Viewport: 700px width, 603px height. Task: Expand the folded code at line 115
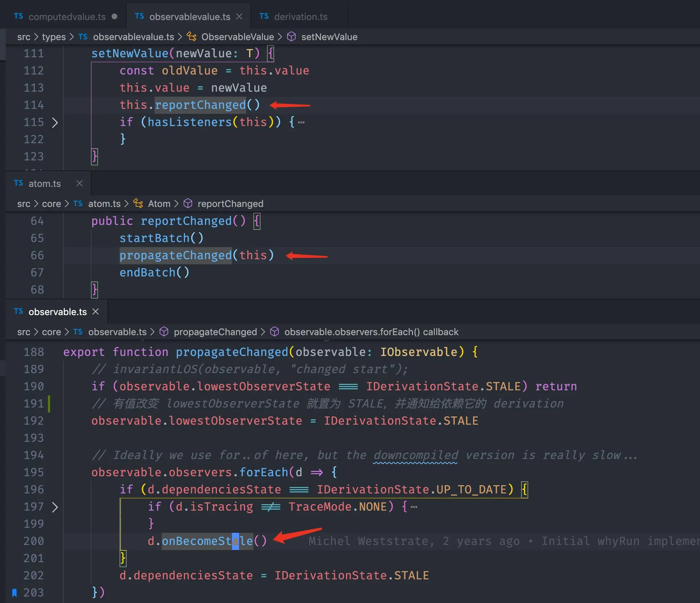pyautogui.click(x=55, y=122)
